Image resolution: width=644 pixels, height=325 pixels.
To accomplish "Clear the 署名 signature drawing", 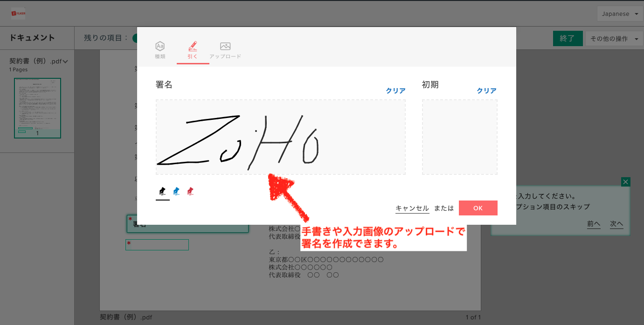I will point(395,91).
